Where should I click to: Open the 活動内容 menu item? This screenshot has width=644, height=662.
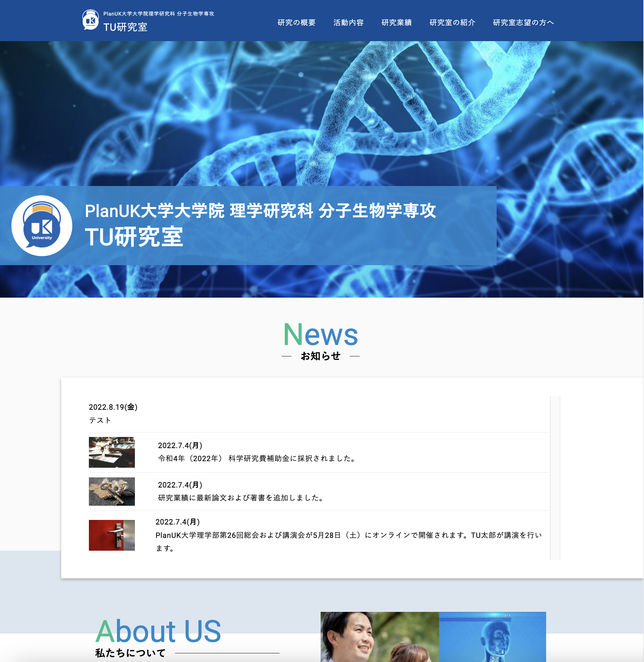click(x=348, y=22)
